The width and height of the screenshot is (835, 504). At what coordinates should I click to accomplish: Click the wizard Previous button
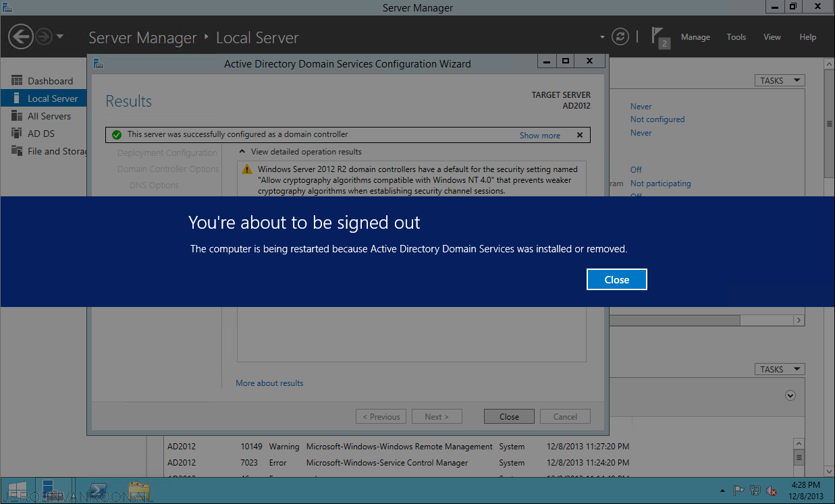(x=381, y=416)
